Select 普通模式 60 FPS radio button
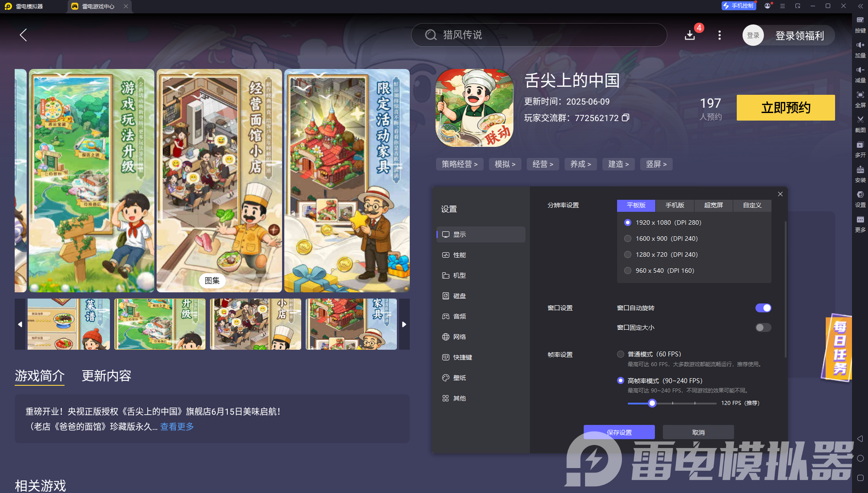 click(x=621, y=354)
